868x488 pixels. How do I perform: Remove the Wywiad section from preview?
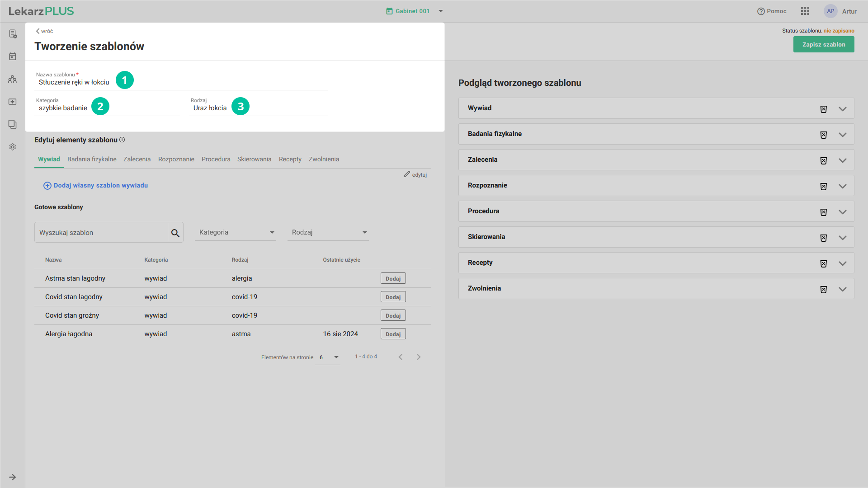[x=823, y=109]
